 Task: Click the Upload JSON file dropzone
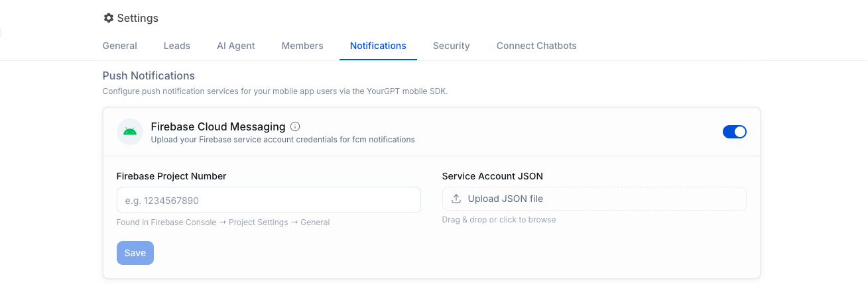(x=594, y=199)
